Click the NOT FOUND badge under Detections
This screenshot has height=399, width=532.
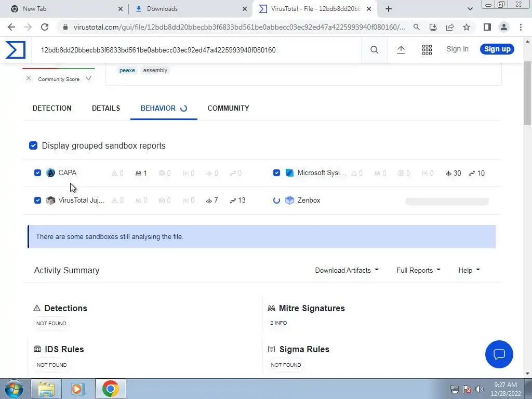tap(51, 323)
